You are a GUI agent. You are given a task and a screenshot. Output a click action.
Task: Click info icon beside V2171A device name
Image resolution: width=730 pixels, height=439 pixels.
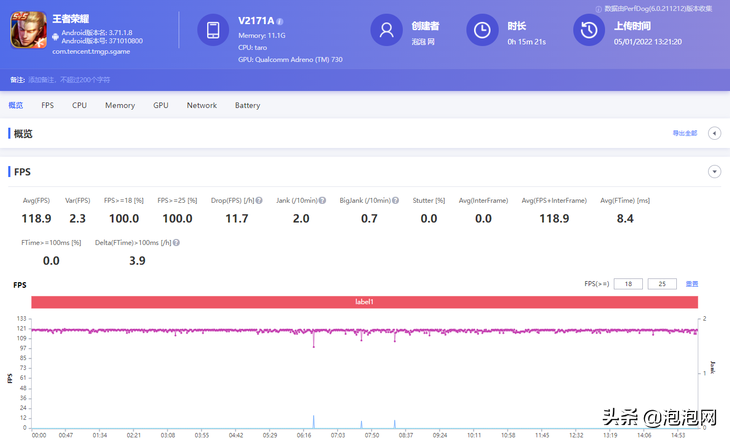280,21
